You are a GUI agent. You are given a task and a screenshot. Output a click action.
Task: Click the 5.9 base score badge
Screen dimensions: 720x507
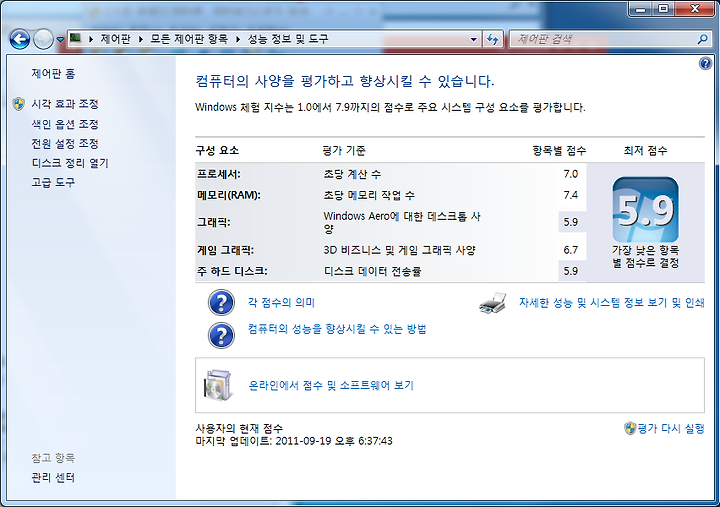click(646, 210)
